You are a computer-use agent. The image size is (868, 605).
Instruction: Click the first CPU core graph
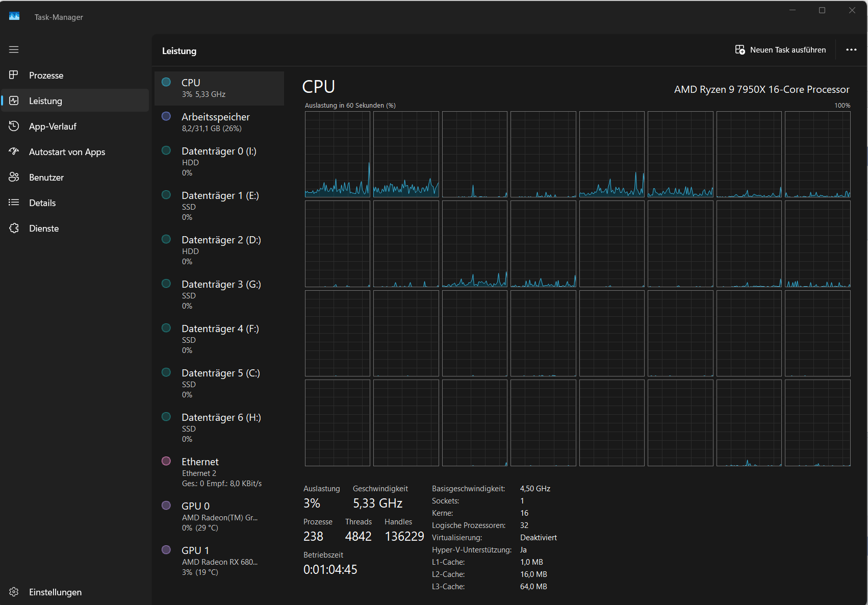(x=338, y=154)
